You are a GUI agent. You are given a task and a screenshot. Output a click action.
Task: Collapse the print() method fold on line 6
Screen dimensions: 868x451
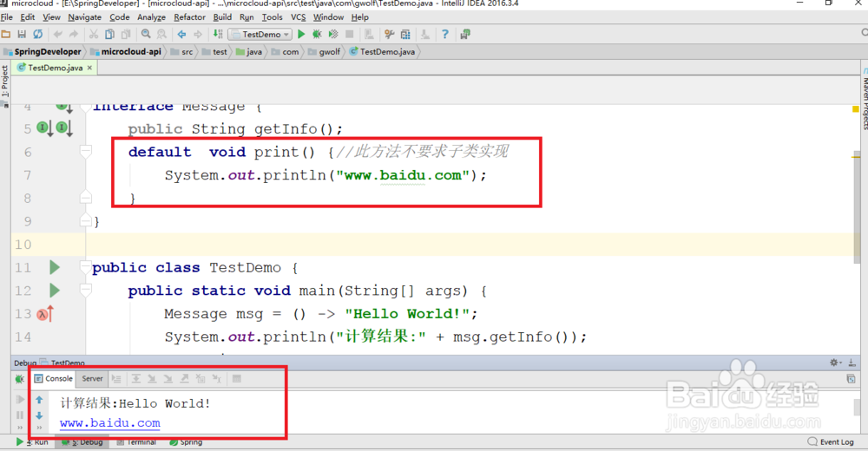click(86, 151)
